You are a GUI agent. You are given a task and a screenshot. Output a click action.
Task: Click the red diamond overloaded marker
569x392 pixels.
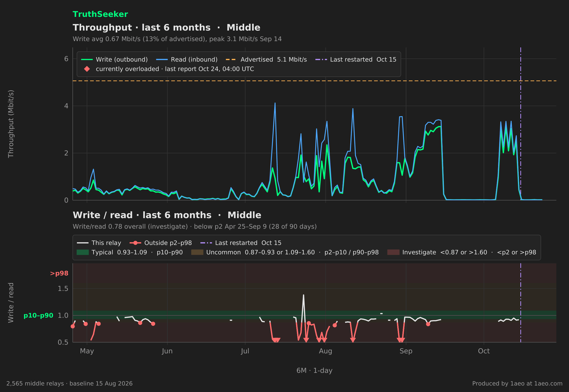tap(87, 69)
